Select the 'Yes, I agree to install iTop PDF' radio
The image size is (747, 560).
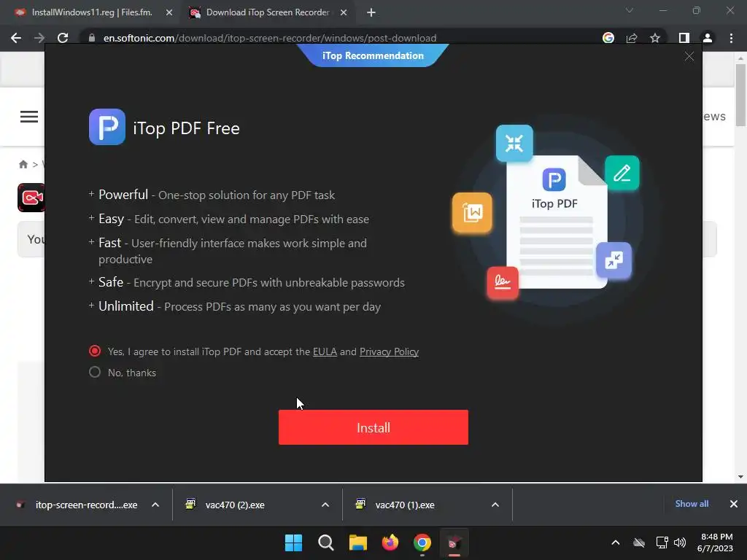tap(95, 351)
